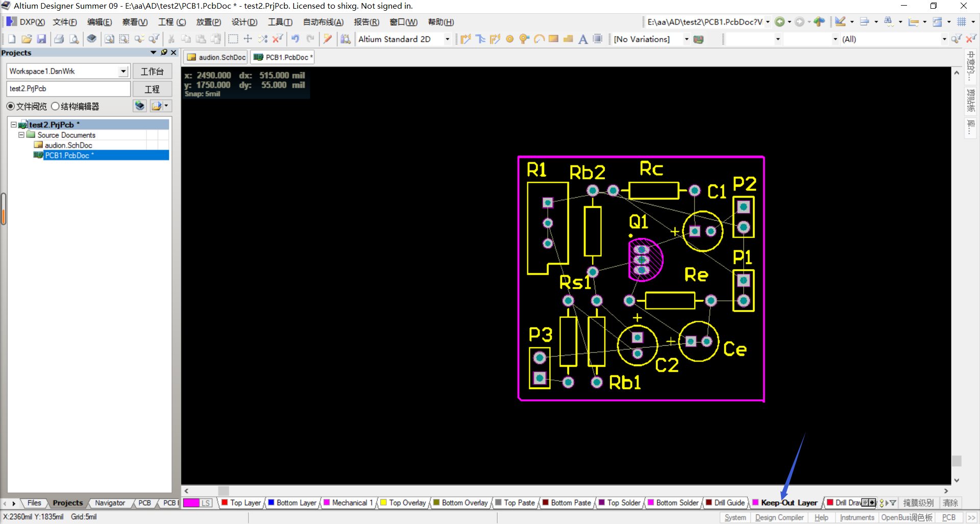Click the Keep-Out Layer color swatch
The width and height of the screenshot is (980, 524).
click(x=755, y=503)
